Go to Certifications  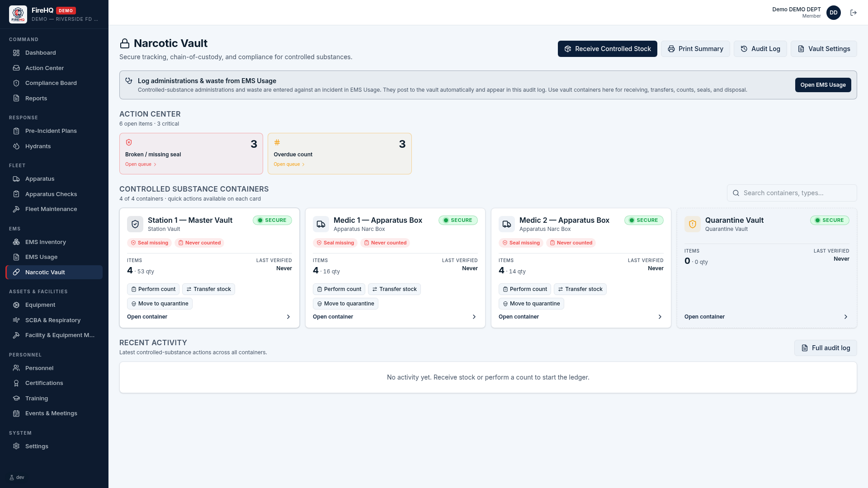click(x=54, y=383)
